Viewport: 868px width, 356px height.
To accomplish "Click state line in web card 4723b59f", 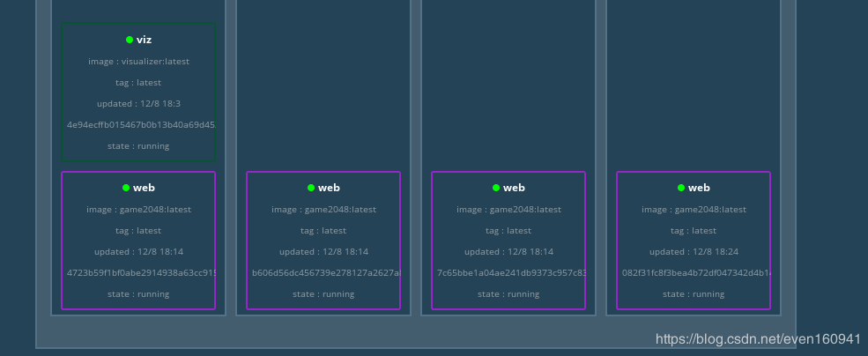I will click(x=138, y=294).
